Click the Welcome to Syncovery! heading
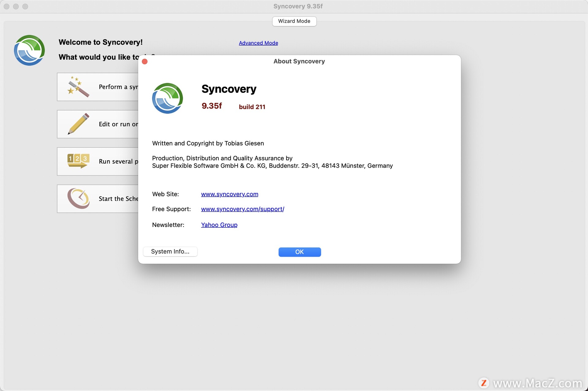This screenshot has height=391, width=588. (x=100, y=42)
